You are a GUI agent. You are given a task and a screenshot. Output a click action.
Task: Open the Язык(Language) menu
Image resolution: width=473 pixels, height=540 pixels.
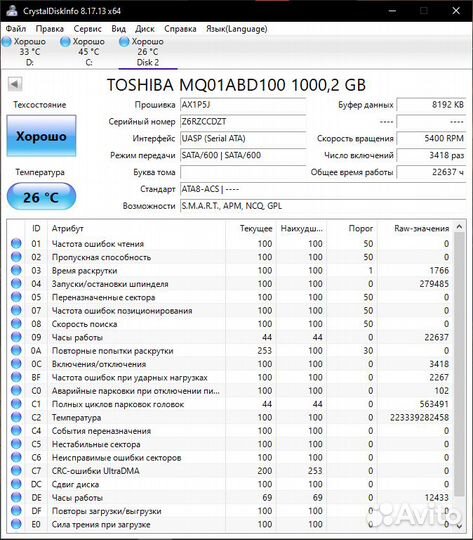pos(237,29)
